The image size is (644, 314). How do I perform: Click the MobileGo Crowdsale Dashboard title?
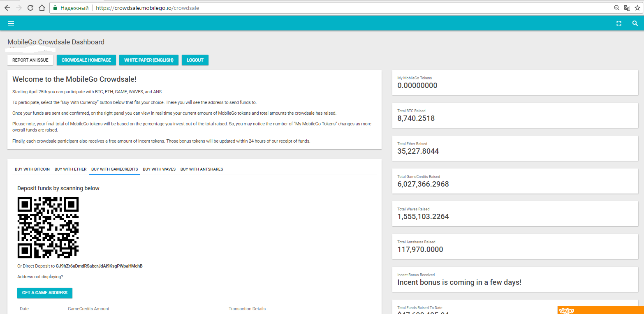(x=56, y=42)
